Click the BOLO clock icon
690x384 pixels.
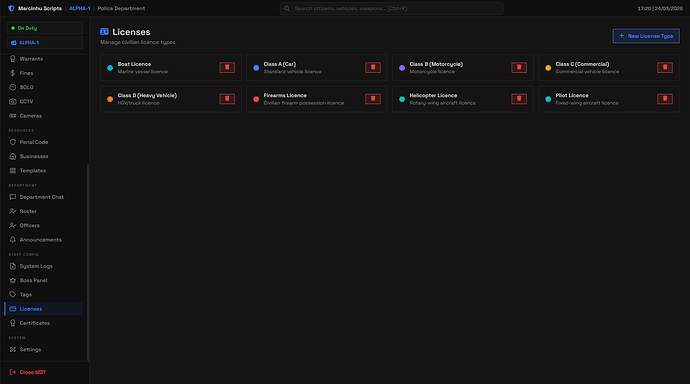(x=13, y=87)
